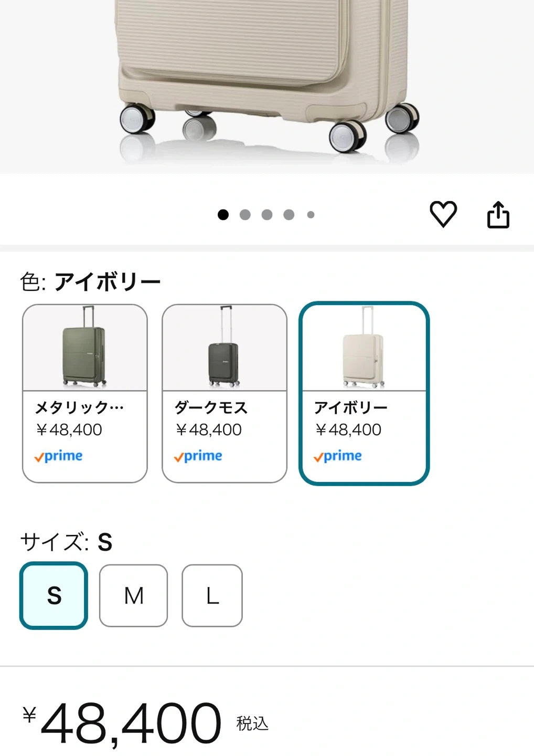Screen dimensions: 534x756
Task: Go to first image dot
Action: coord(223,215)
